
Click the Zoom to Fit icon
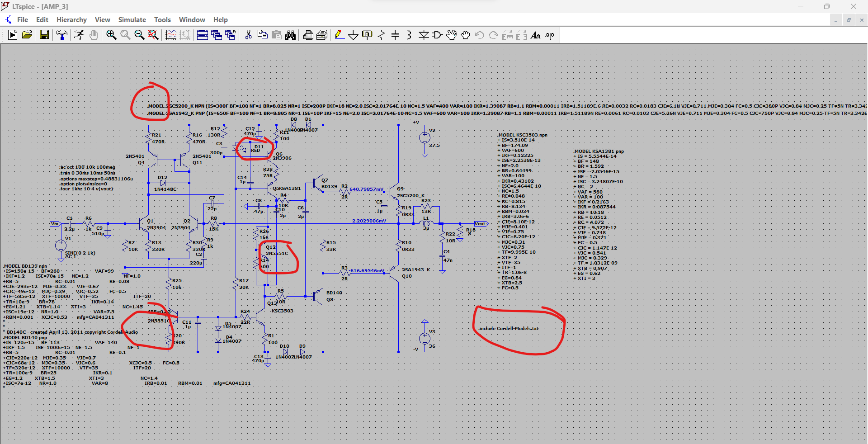point(153,35)
